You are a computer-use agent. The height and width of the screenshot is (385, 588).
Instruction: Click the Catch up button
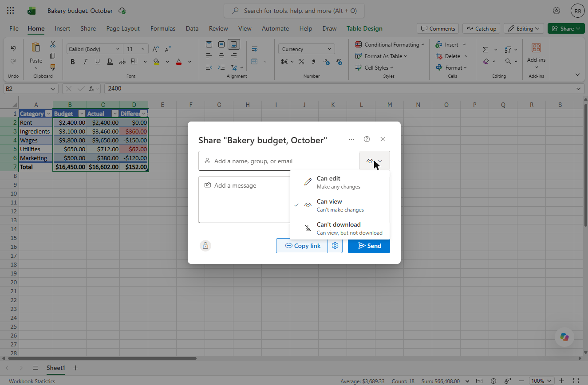click(x=481, y=28)
